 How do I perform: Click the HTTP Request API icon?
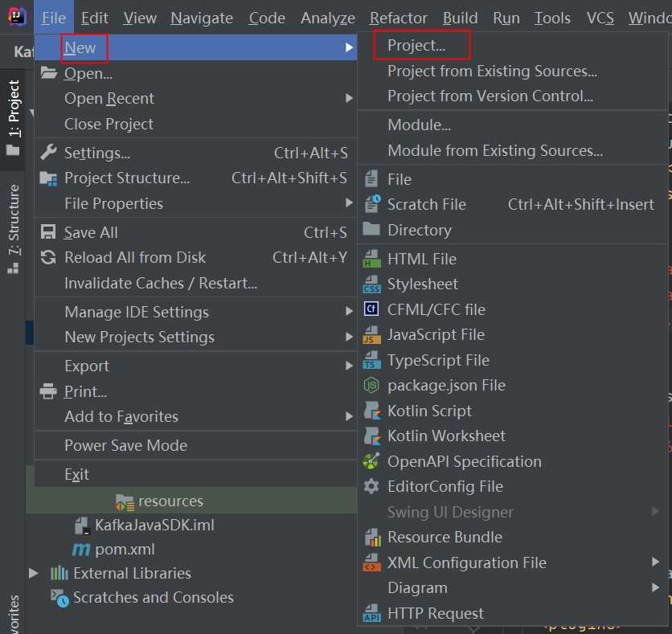click(371, 613)
